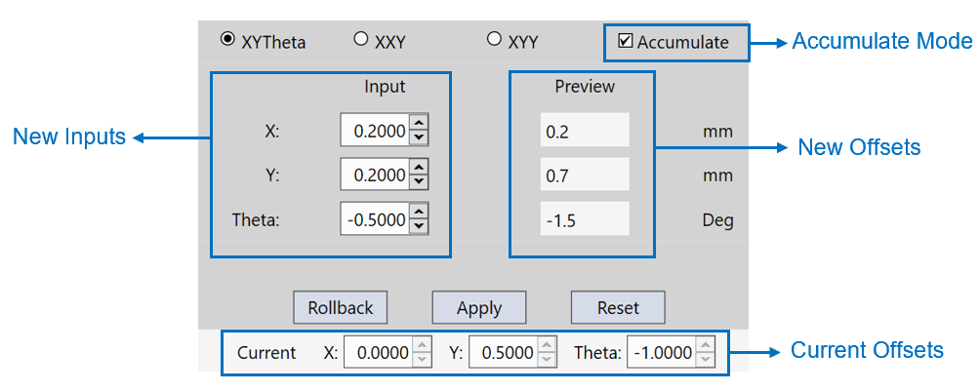The height and width of the screenshot is (392, 980).
Task: Toggle the Accumulate checkbox
Action: coord(626,41)
